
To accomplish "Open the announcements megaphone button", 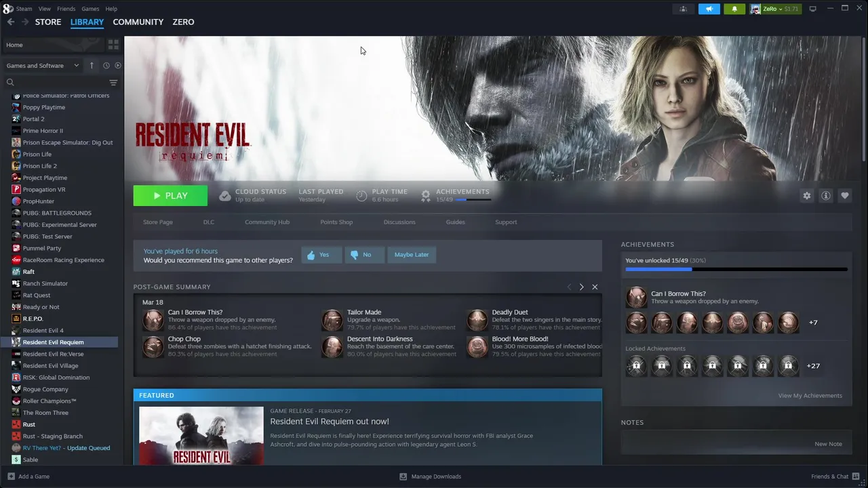I will coord(709,9).
